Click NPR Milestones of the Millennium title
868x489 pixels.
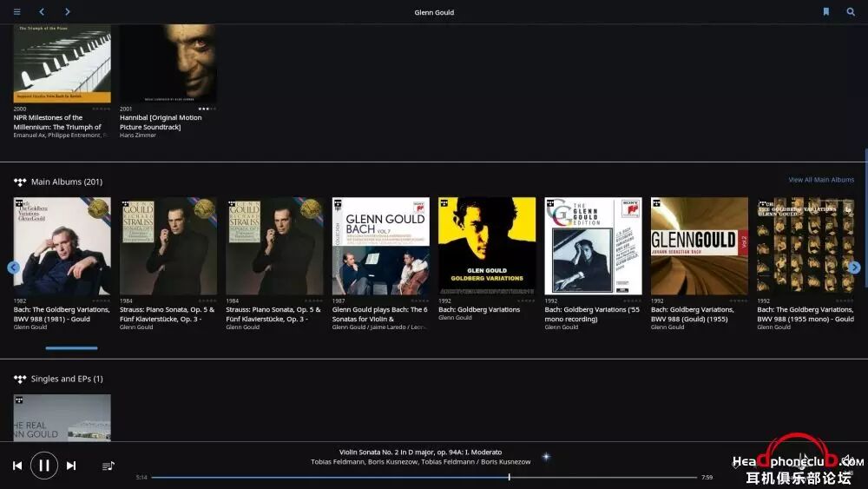pyautogui.click(x=57, y=122)
